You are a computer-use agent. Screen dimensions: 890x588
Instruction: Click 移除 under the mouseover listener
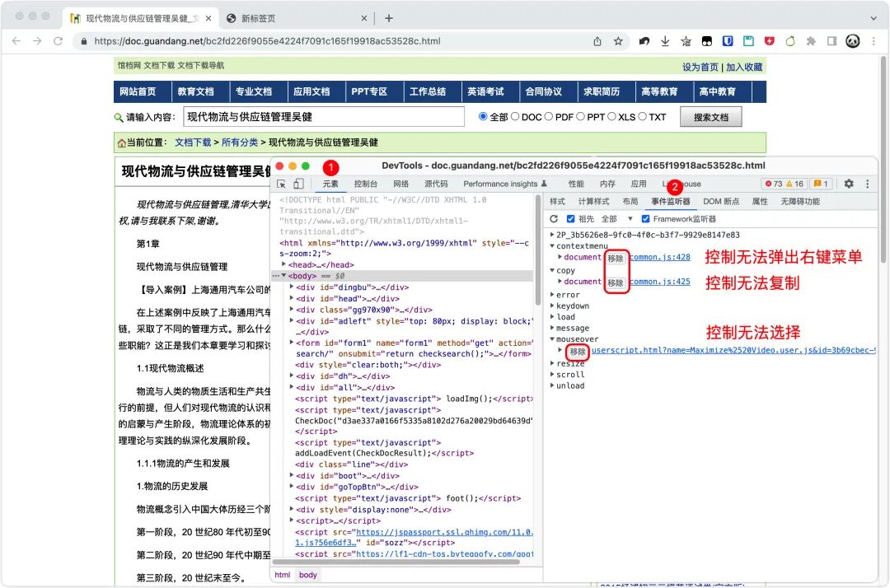pyautogui.click(x=578, y=351)
